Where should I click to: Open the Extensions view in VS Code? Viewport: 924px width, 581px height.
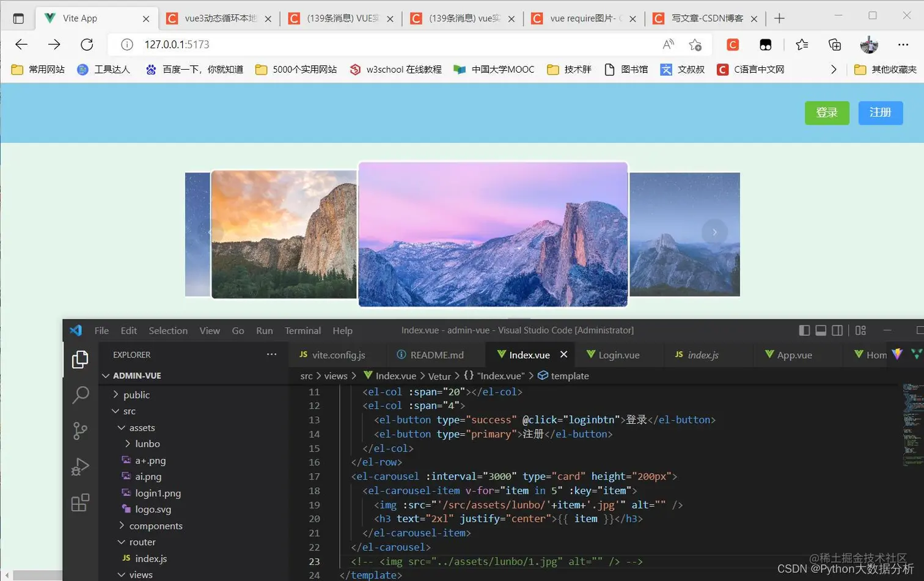coord(80,503)
